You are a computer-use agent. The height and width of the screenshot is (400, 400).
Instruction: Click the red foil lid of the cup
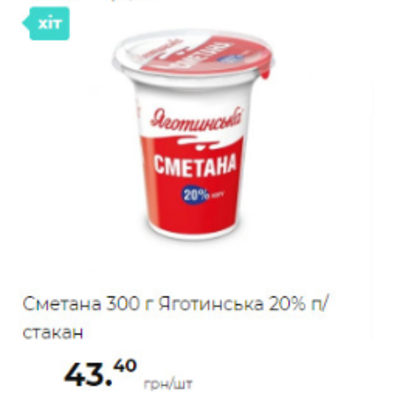213,52
